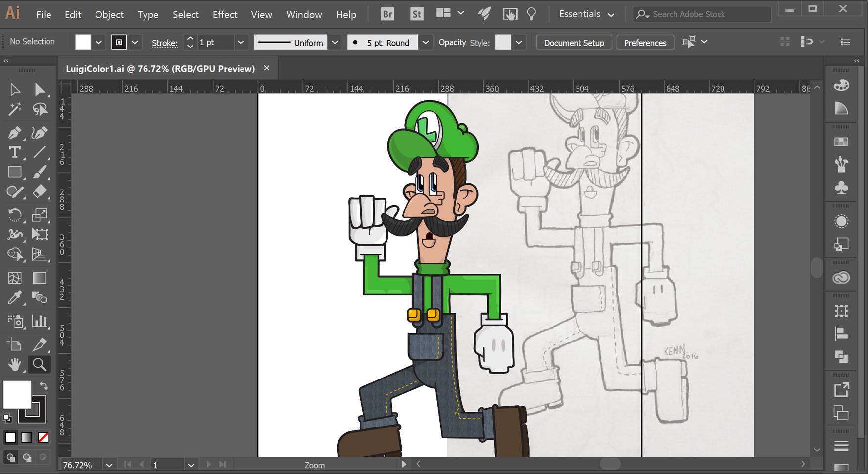Open the Object menu

(x=109, y=15)
